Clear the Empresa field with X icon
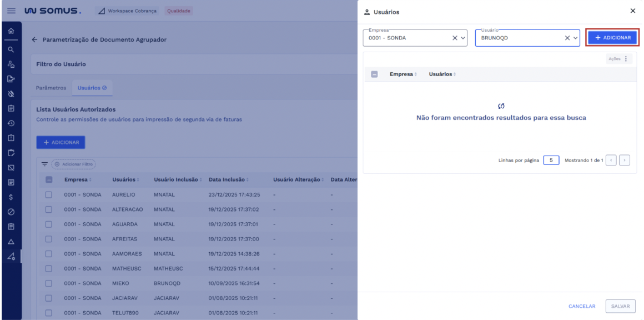Image resolution: width=644 pixels, height=320 pixels. tap(455, 38)
